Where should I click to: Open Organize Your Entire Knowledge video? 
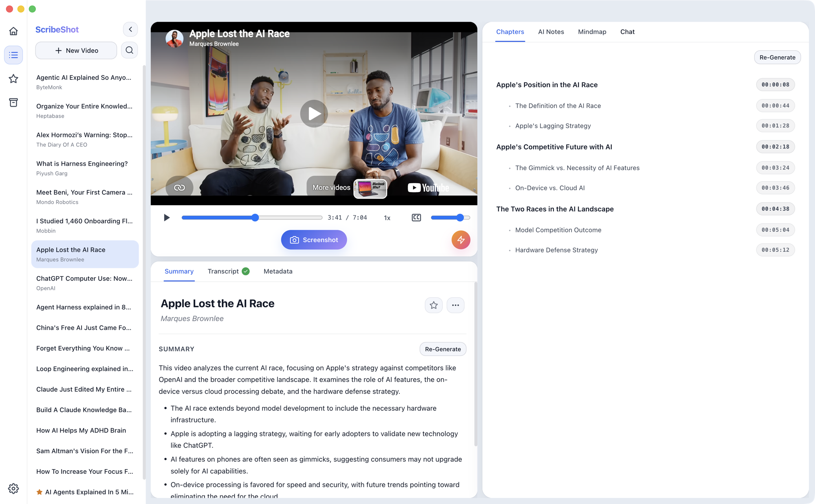pyautogui.click(x=85, y=111)
